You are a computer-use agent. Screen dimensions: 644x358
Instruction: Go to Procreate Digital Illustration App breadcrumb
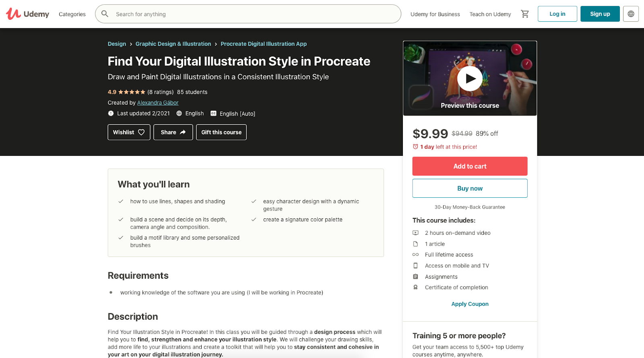coord(264,44)
